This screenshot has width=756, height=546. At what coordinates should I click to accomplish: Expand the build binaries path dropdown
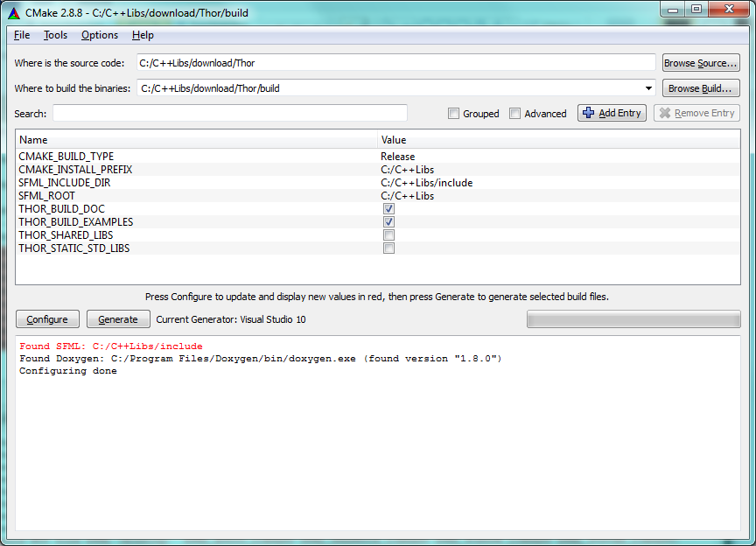coord(648,88)
